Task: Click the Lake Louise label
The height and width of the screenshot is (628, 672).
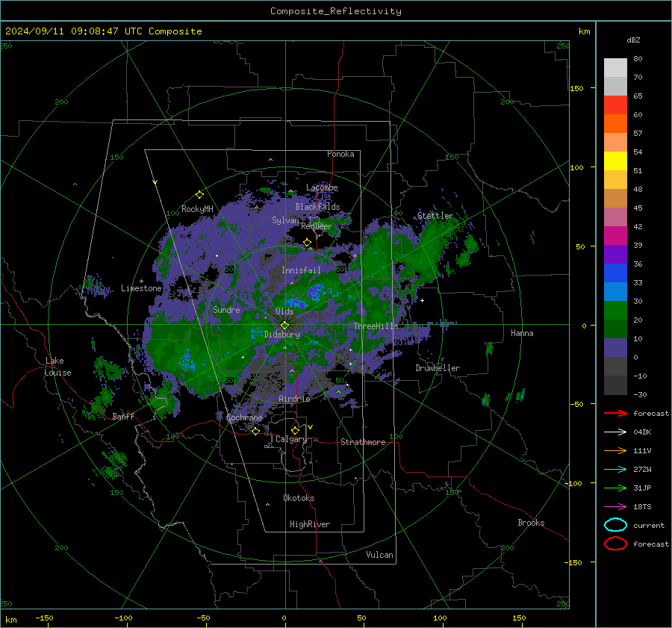Action: pyautogui.click(x=57, y=367)
